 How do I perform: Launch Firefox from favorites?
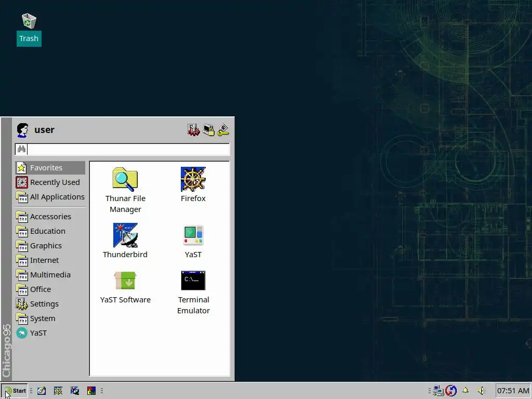click(193, 185)
